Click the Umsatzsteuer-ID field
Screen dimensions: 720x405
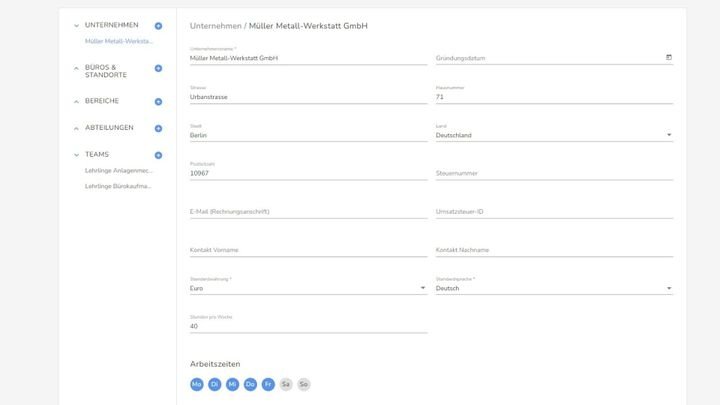[x=554, y=212]
